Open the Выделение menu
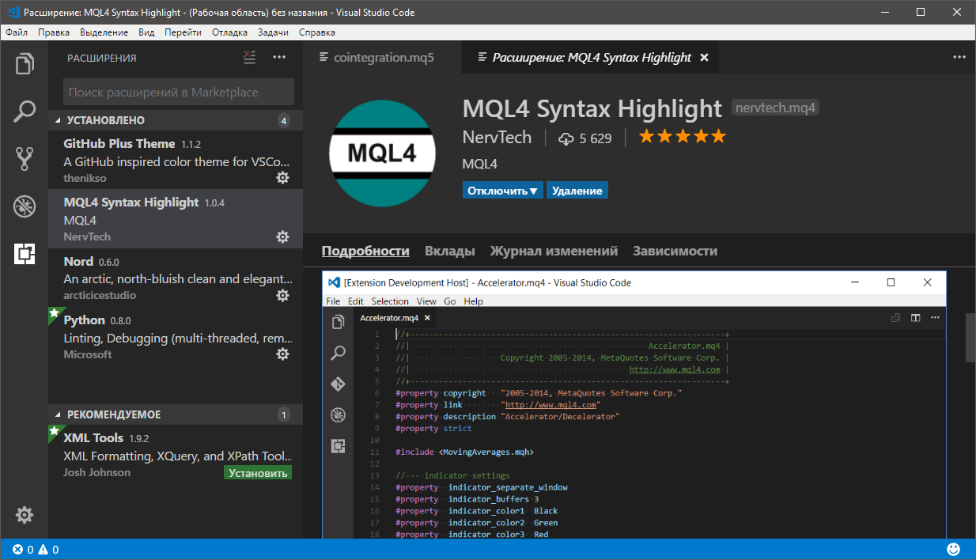Screen dimensions: 976x560 coord(104,32)
